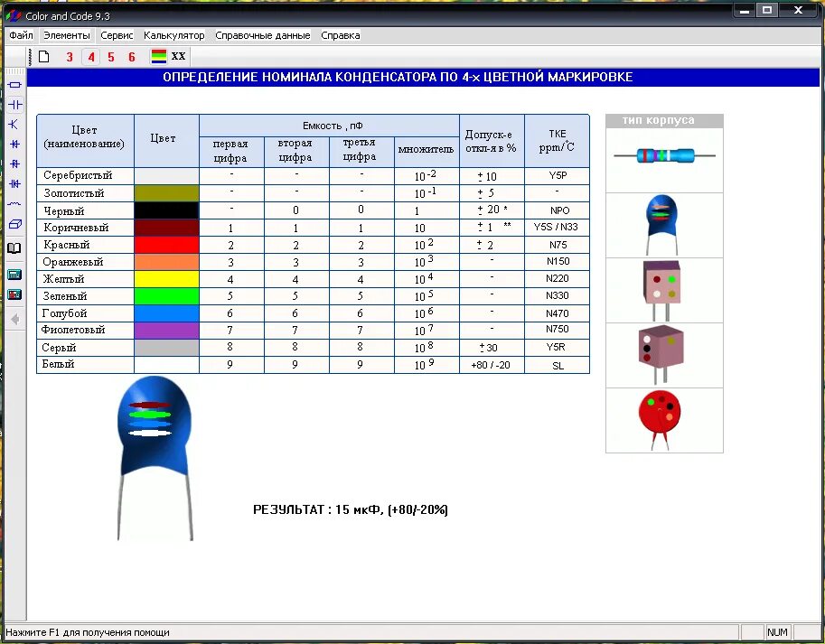Pick the green color swatch
The height and width of the screenshot is (644, 825).
click(x=166, y=296)
